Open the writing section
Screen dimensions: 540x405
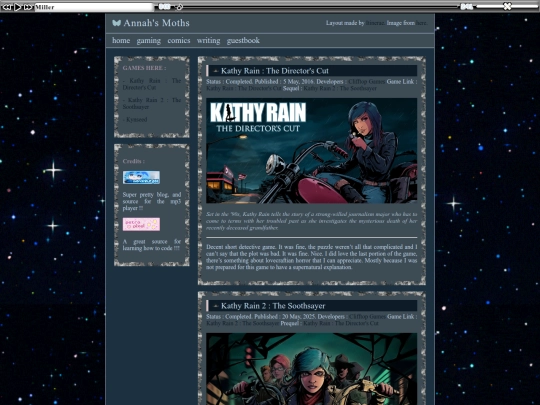click(208, 41)
